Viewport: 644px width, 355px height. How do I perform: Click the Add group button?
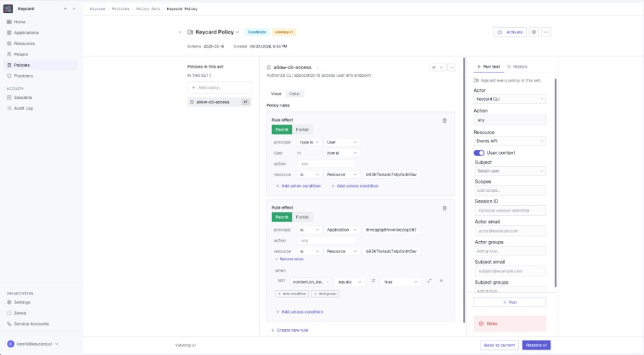click(x=325, y=294)
